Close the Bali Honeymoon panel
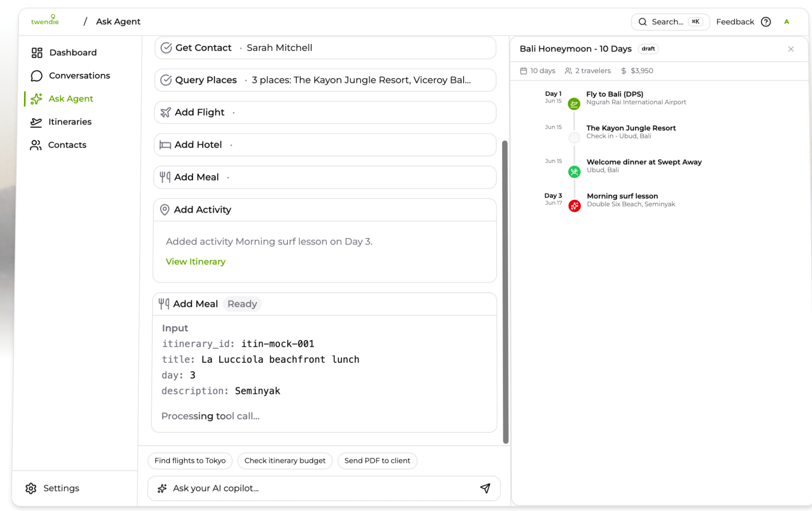Image resolution: width=812 pixels, height=511 pixels. point(791,49)
